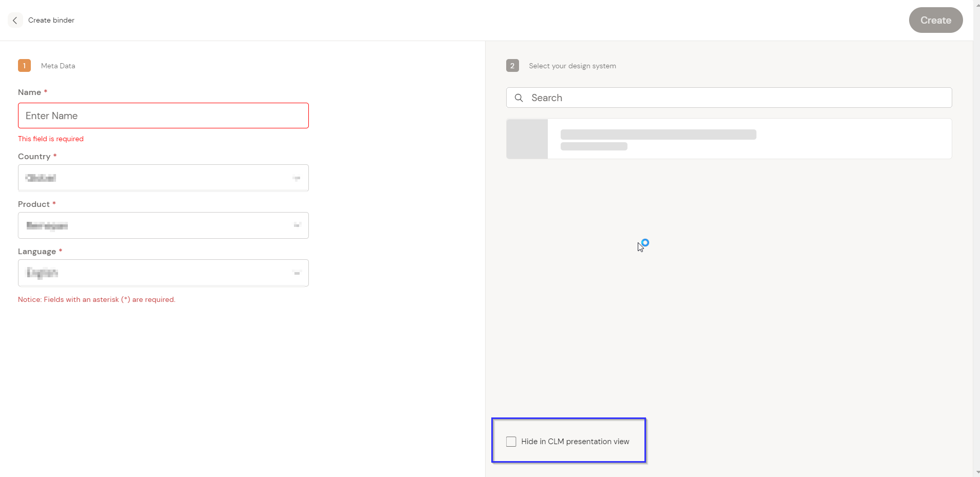Screen dimensions: 980x477
Task: Click the Meta Data step label
Action: (58, 66)
